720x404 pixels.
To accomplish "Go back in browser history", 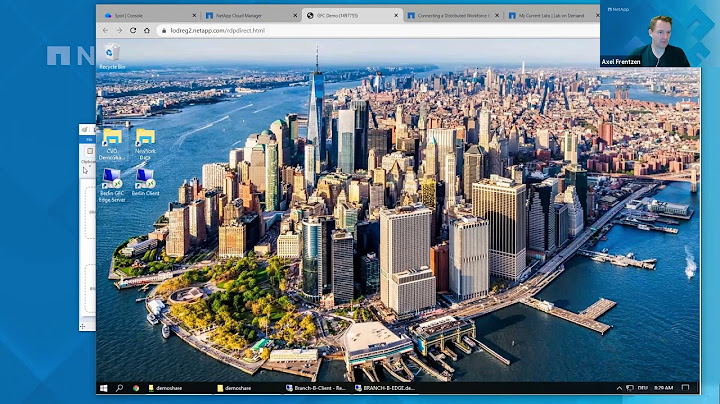I will [x=106, y=30].
